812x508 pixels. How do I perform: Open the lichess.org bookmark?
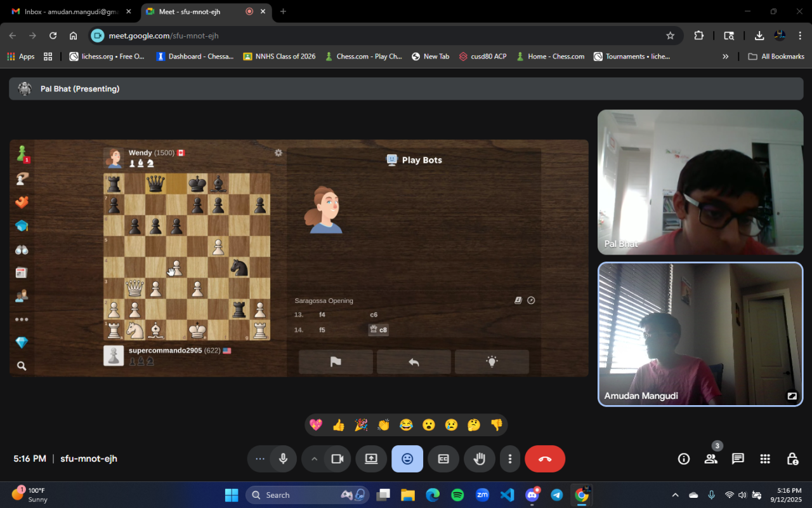tap(107, 57)
